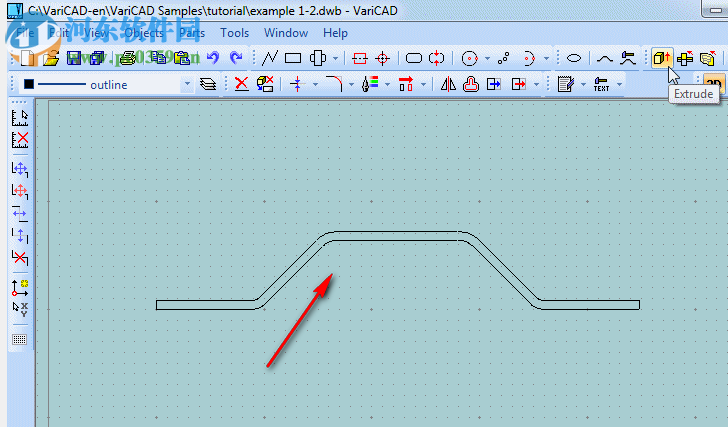
Task: Click the delete 3D objects icon
Action: click(x=265, y=84)
